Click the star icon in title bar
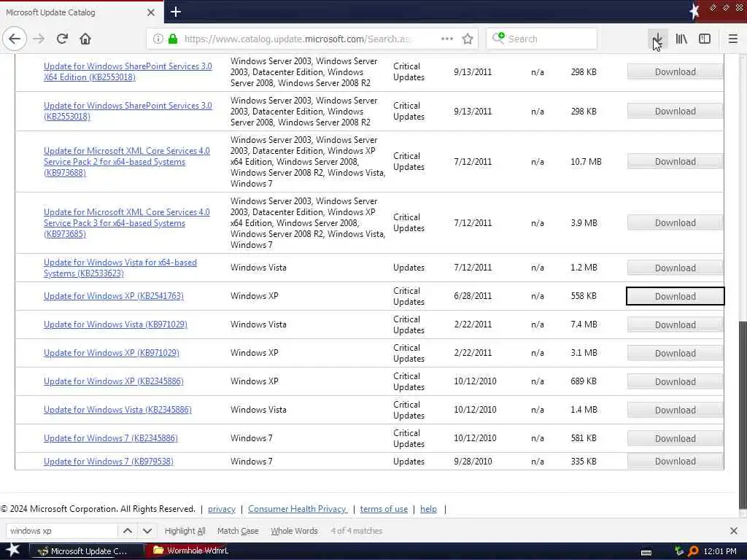This screenshot has width=747, height=560. coord(694,11)
